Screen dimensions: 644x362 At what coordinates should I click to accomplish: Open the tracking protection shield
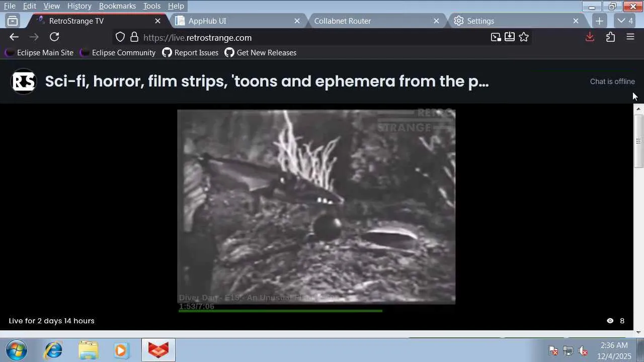click(120, 37)
